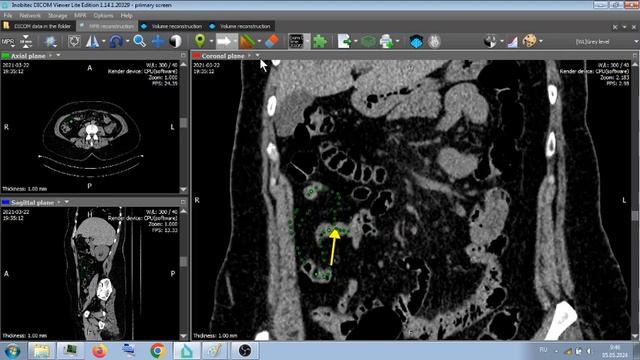Open the blue volume reconstruction icon
640x360 pixels.
coord(416,42)
